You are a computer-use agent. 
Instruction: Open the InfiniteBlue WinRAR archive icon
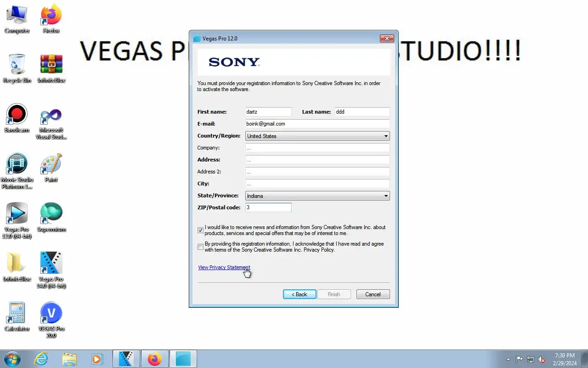click(x=51, y=69)
